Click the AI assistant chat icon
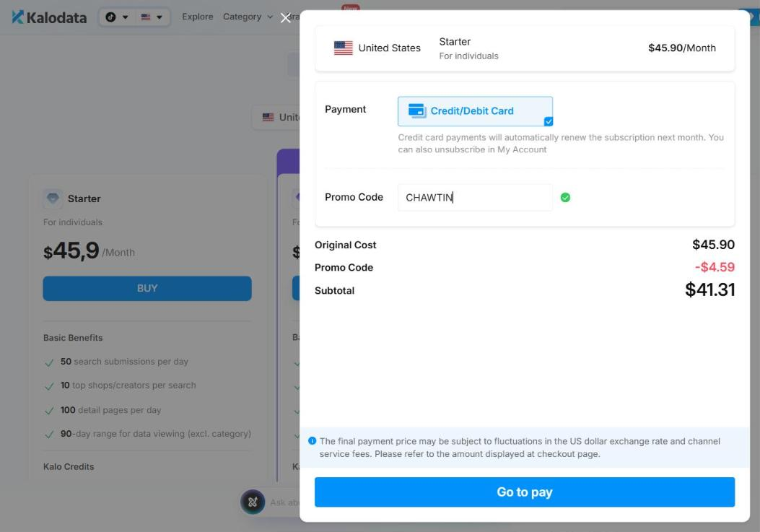This screenshot has height=532, width=760. click(x=253, y=502)
